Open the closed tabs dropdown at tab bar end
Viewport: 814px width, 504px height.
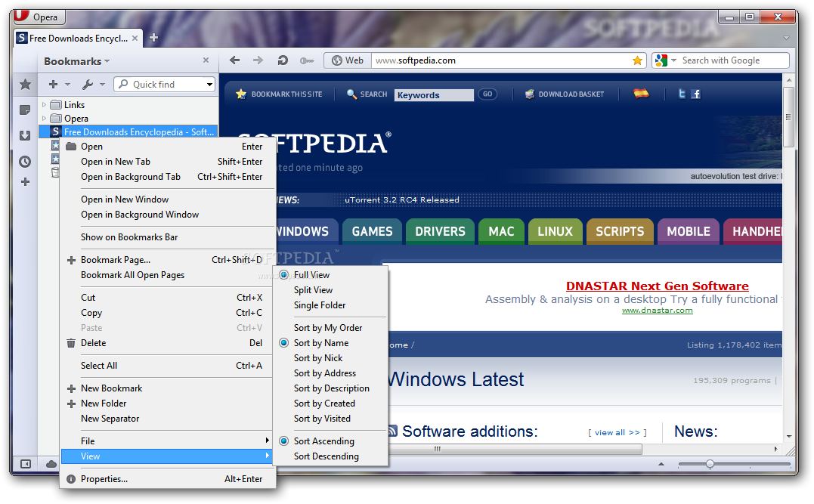pos(787,38)
